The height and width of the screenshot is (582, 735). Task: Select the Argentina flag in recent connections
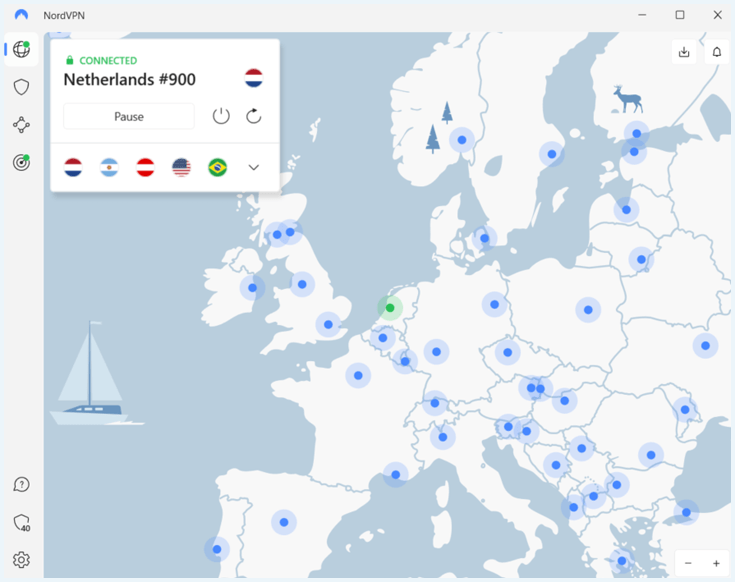(x=109, y=167)
